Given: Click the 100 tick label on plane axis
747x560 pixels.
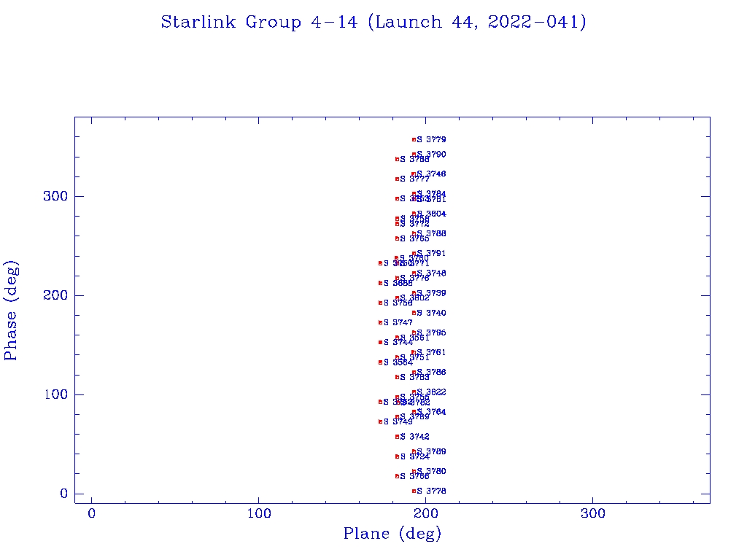Looking at the screenshot, I should [x=259, y=514].
